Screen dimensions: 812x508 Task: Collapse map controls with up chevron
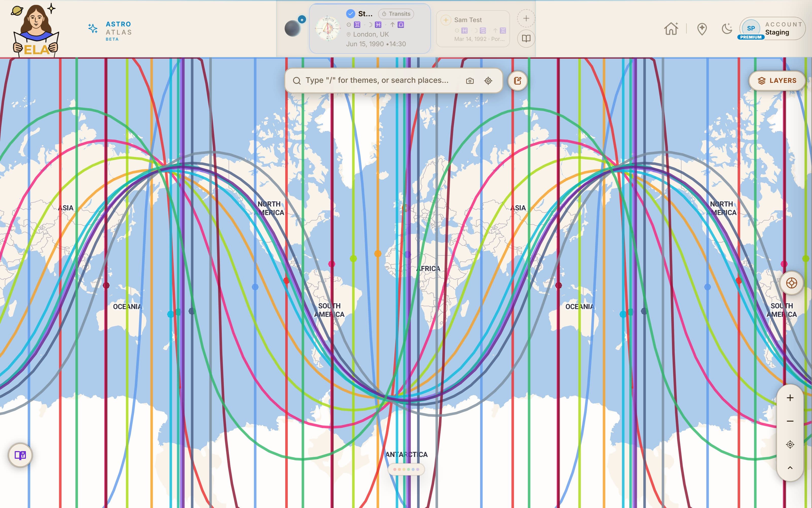tap(790, 468)
